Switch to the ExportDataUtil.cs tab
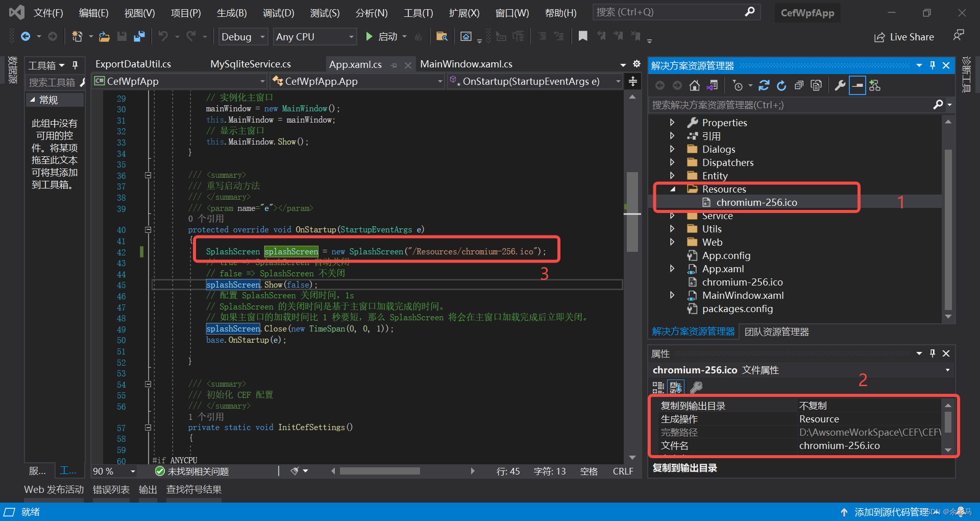The width and height of the screenshot is (980, 521). 132,64
